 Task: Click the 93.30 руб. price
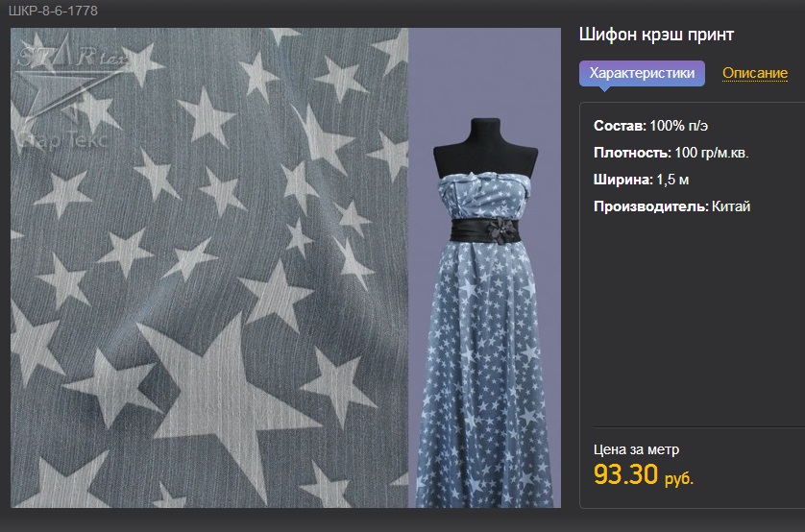(x=644, y=474)
